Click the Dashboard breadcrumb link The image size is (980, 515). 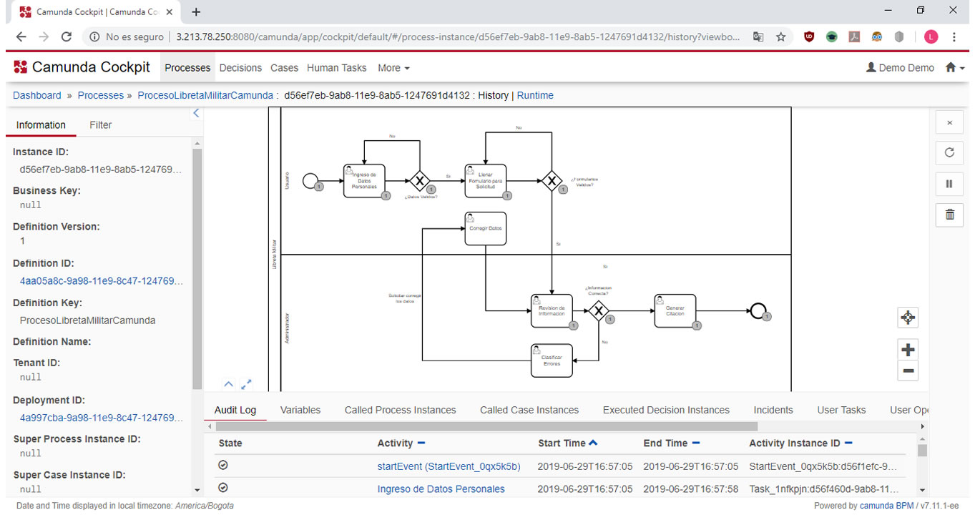[x=37, y=95]
